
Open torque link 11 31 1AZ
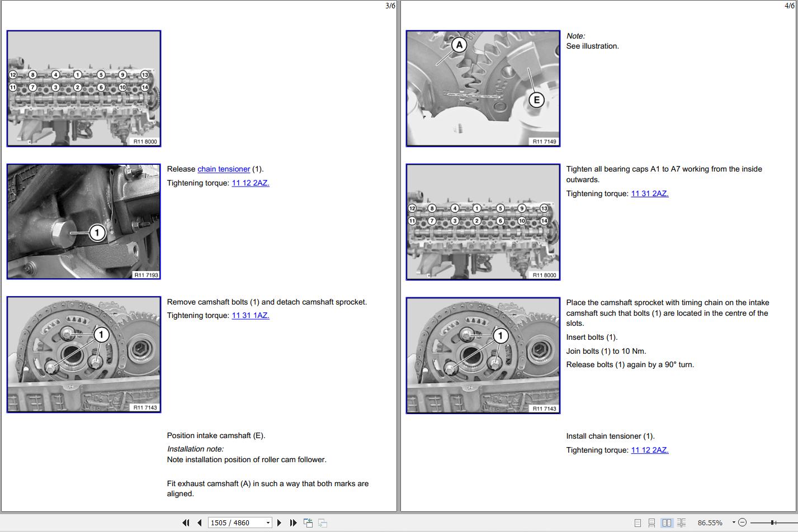(x=251, y=315)
